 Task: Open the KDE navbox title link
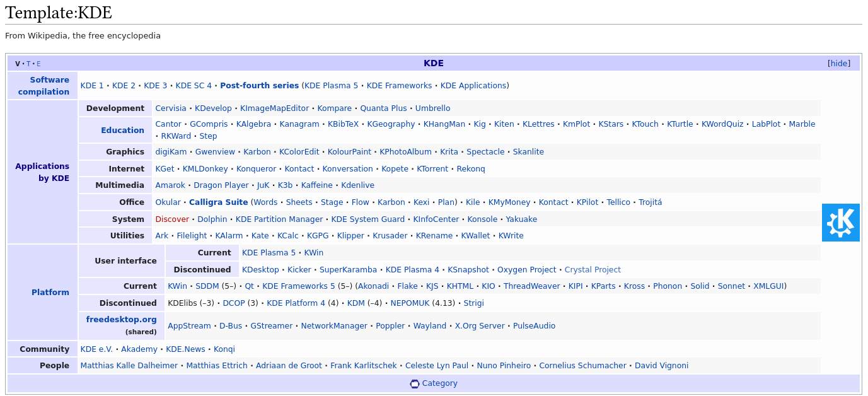pos(433,63)
